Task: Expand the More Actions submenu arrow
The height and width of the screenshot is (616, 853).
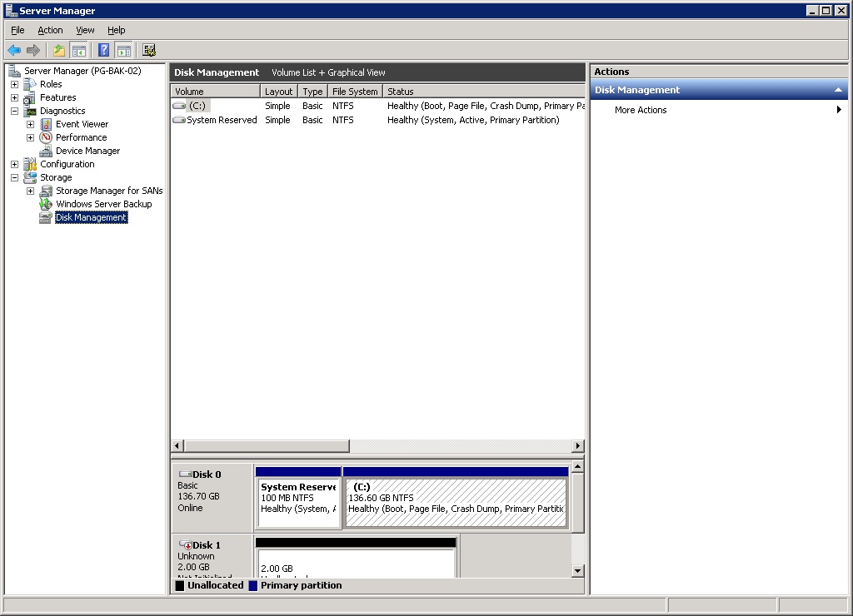Action: 839,110
